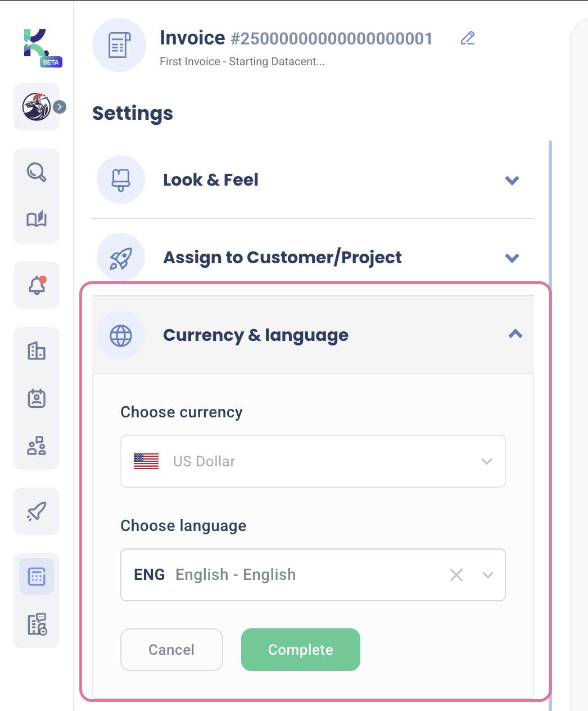The width and height of the screenshot is (588, 711).
Task: Clear the selected English language
Action: pos(456,575)
